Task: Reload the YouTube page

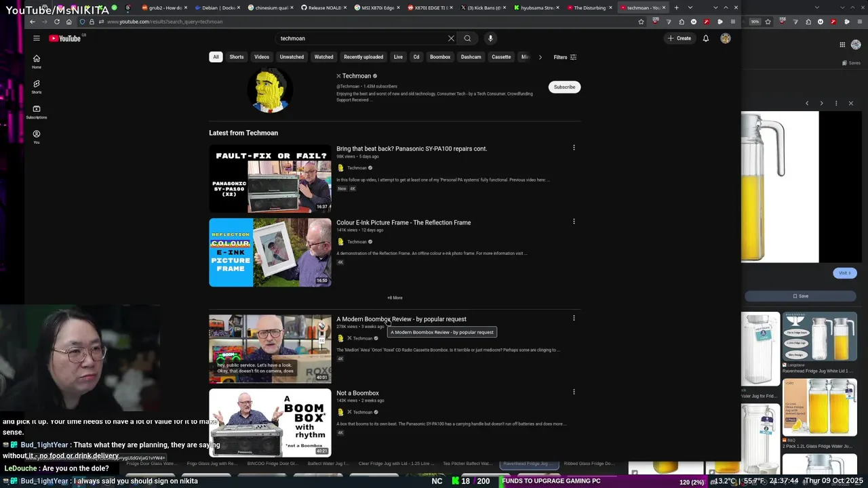Action: [56, 22]
